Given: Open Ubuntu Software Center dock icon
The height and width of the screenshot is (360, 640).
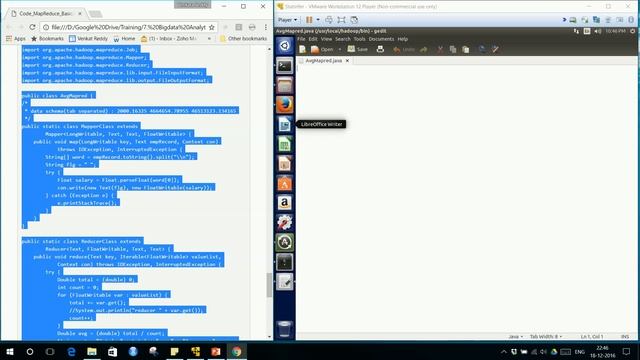Looking at the screenshot, I should (284, 183).
